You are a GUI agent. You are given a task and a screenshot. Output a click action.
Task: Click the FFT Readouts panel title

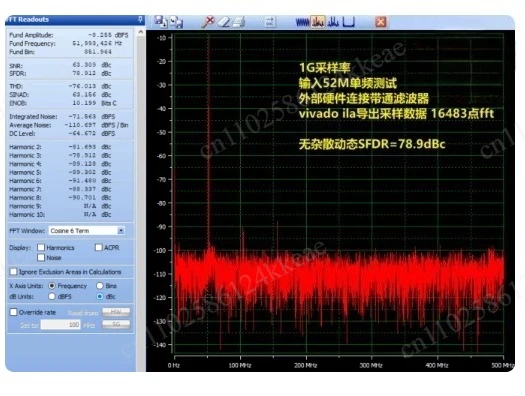point(28,19)
